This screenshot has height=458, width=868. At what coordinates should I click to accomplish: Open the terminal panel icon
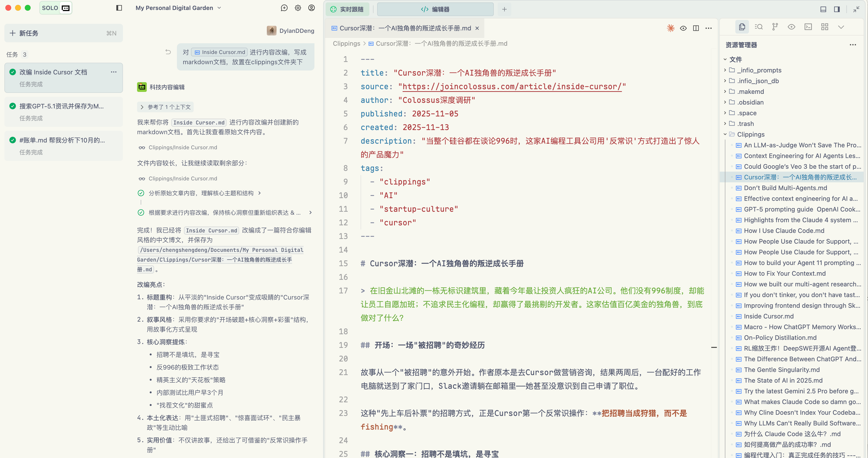tap(808, 27)
